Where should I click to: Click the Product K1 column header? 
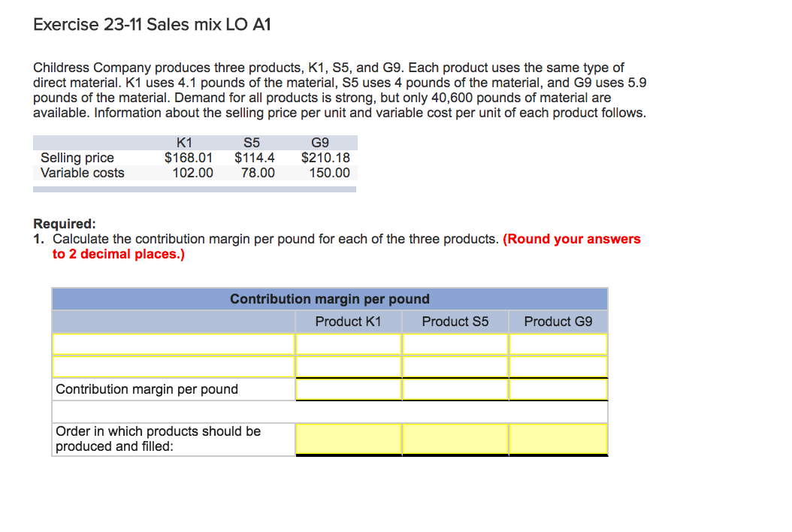(349, 322)
